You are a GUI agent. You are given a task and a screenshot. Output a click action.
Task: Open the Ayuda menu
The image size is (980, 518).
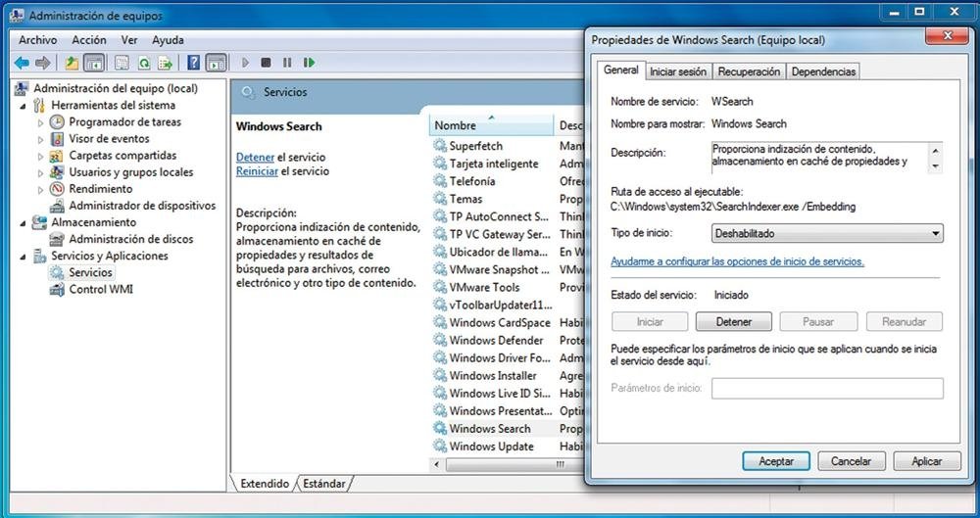click(168, 40)
